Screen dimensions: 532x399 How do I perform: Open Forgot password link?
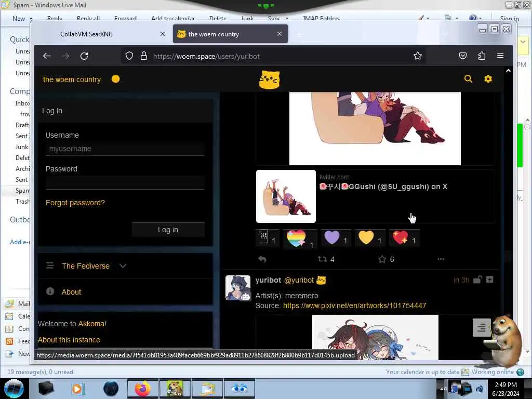click(75, 203)
